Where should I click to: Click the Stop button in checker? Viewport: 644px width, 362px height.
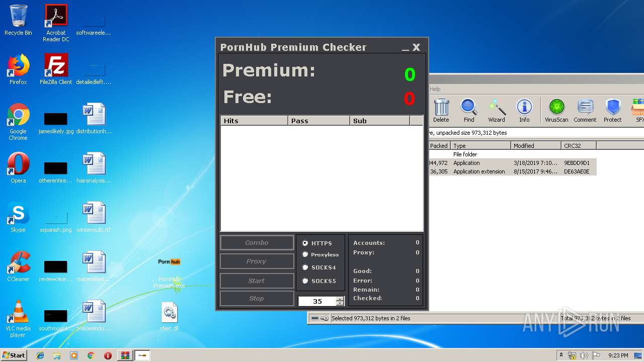257,298
